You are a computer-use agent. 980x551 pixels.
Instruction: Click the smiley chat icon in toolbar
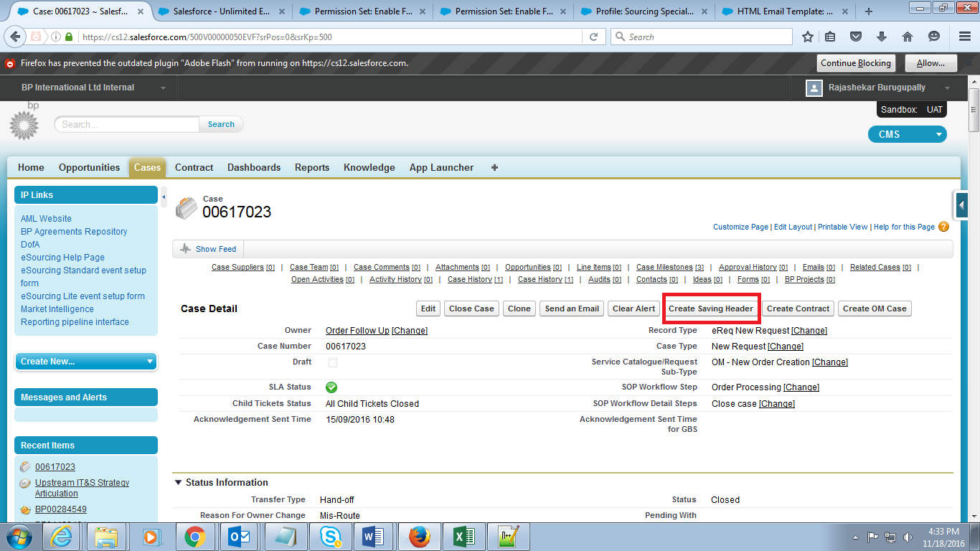click(933, 37)
